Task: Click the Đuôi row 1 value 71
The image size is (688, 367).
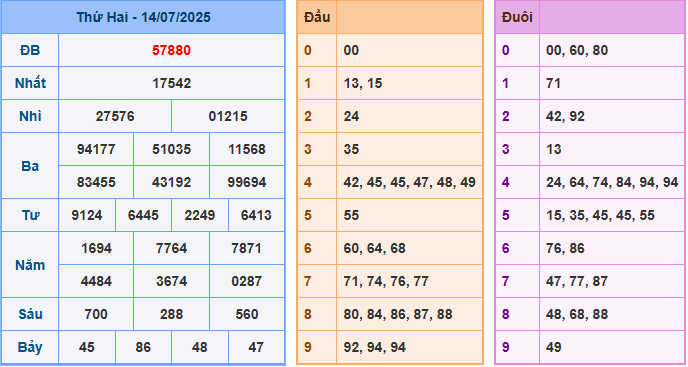Action: 554,83
